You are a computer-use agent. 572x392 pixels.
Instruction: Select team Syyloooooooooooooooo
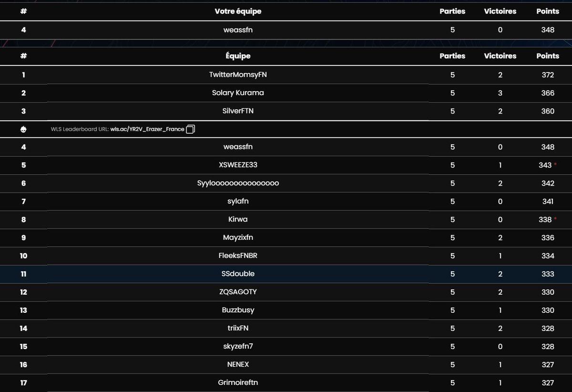click(x=238, y=183)
